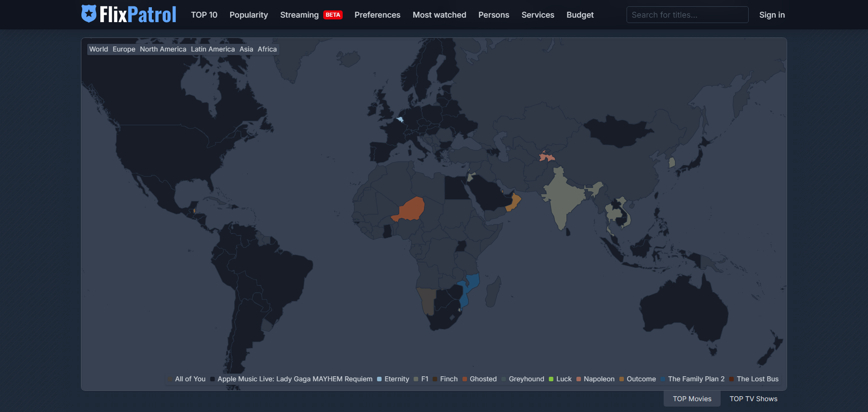Click the orange Niger region on map
Image resolution: width=868 pixels, height=412 pixels.
(411, 210)
